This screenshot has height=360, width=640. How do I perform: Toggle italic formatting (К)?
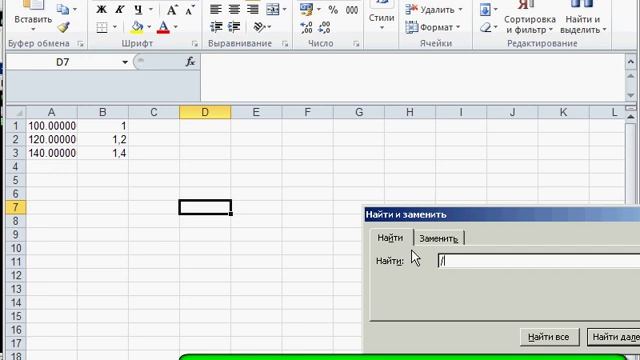coord(120,9)
